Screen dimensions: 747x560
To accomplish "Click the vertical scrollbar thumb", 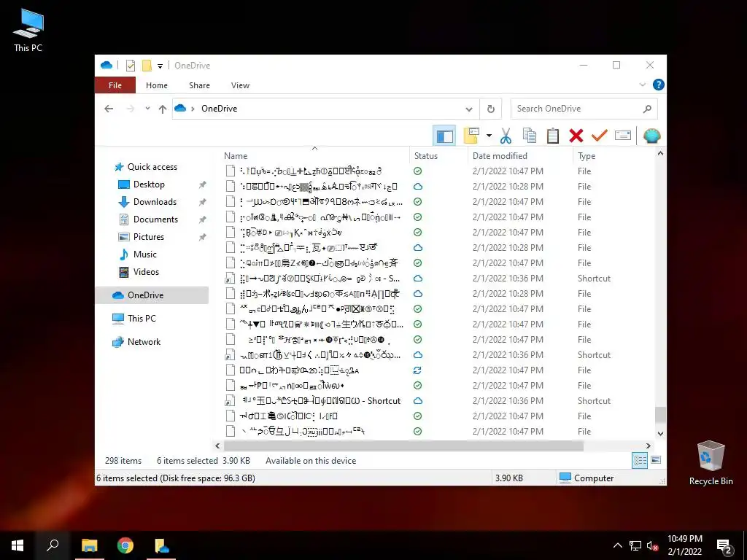I will pos(660,415).
